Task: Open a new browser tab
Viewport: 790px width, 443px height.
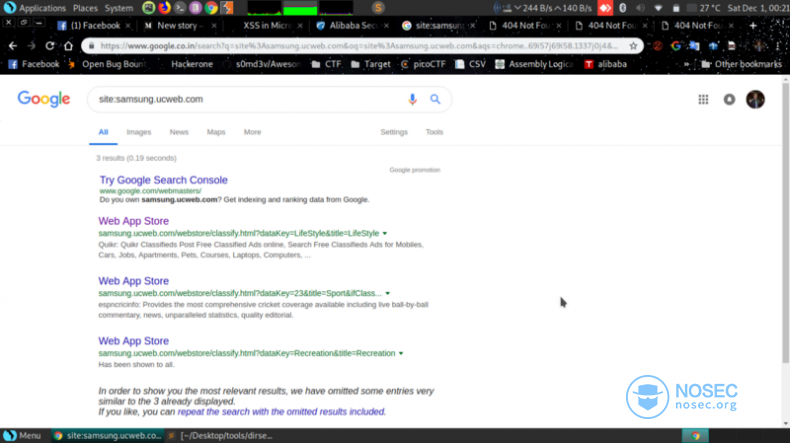Action: (x=753, y=25)
